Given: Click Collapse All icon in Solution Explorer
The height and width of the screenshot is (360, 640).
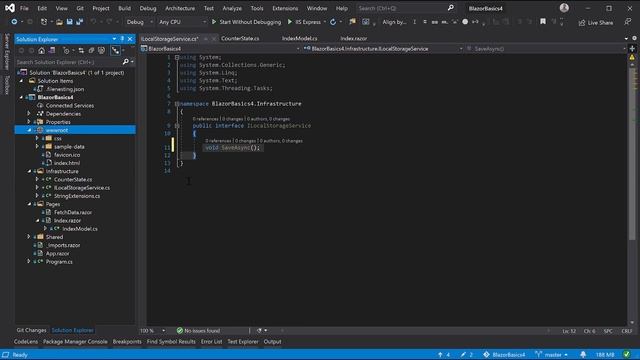Looking at the screenshot, I should (x=91, y=51).
